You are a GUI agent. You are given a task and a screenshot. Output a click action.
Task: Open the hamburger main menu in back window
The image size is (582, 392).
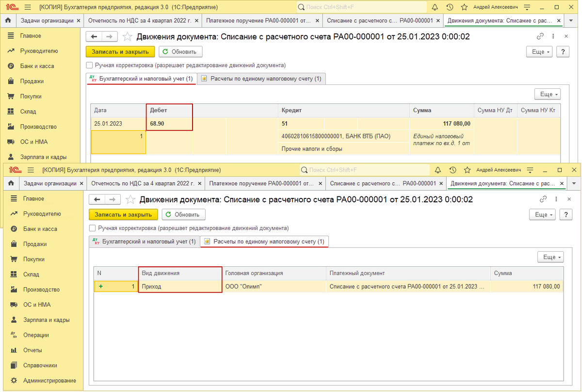tap(27, 7)
